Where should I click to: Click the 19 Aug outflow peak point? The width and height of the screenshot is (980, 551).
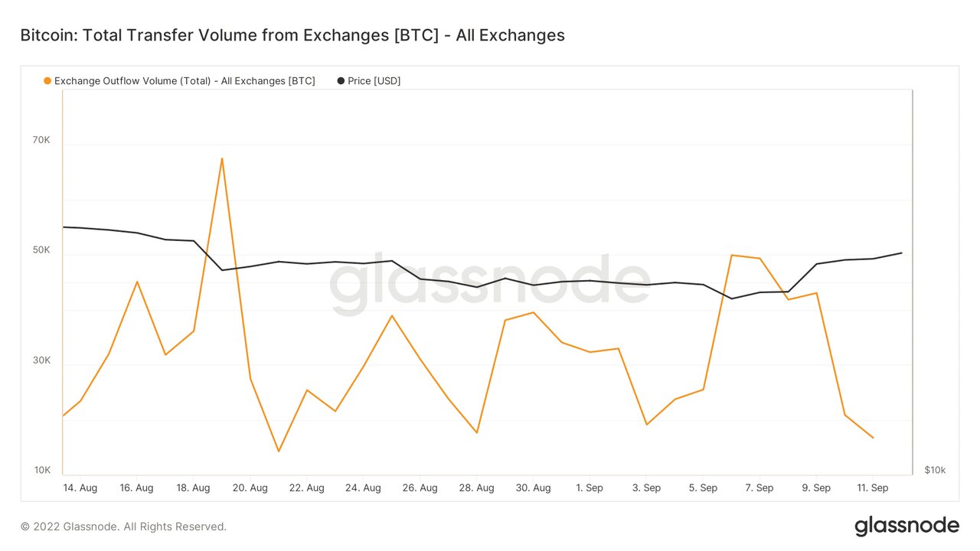(222, 158)
